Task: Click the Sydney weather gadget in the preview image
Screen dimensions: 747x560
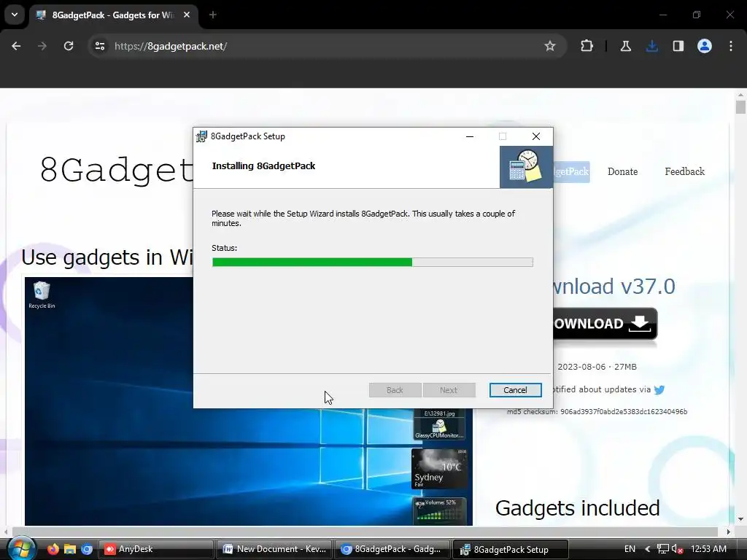Action: tap(439, 469)
